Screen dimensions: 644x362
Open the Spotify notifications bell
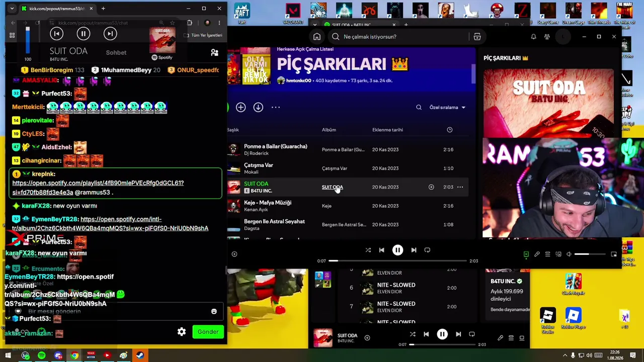click(x=533, y=37)
